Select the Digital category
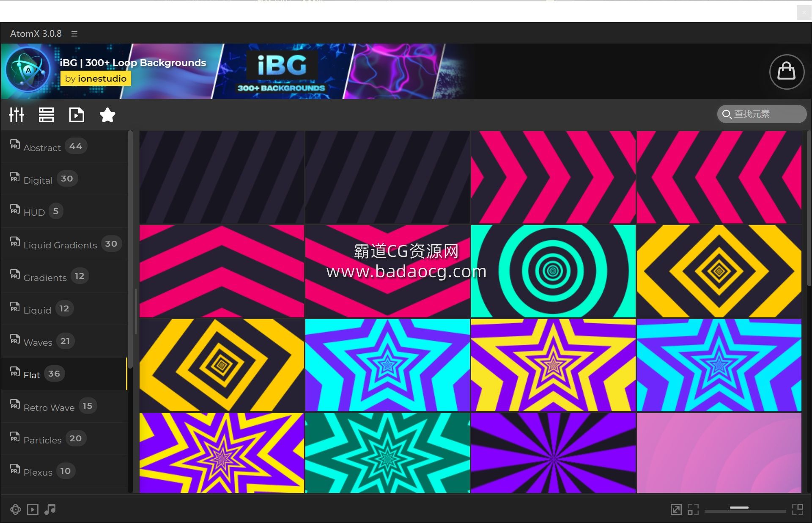The image size is (812, 523). [64, 179]
